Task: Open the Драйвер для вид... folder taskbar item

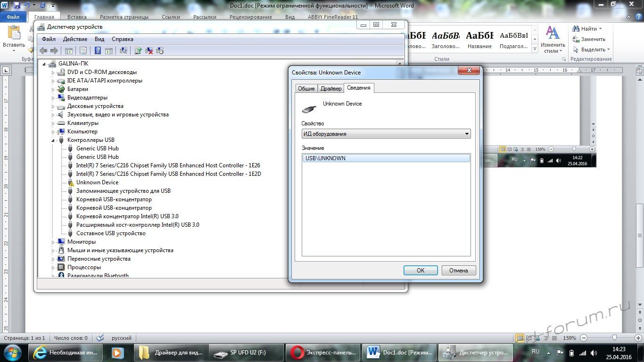Action: (170, 353)
